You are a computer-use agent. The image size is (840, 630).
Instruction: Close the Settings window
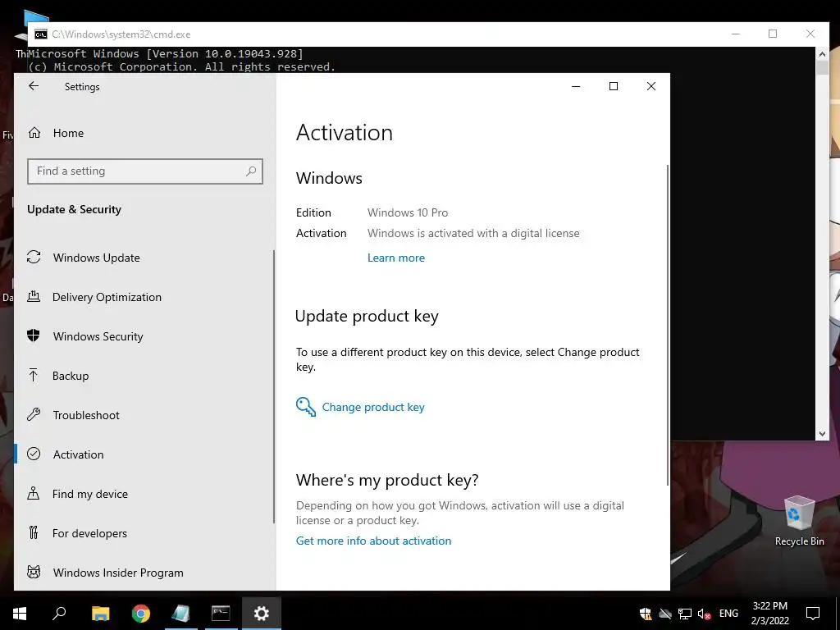coord(651,86)
